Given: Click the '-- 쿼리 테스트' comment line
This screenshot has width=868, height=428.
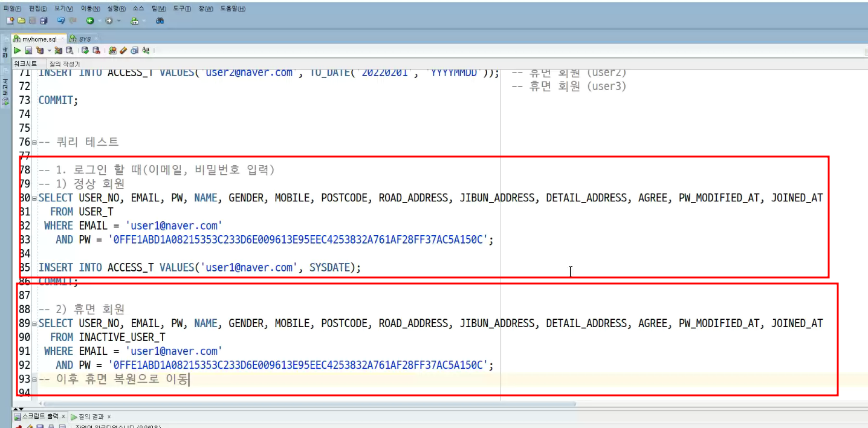Looking at the screenshot, I should [79, 143].
